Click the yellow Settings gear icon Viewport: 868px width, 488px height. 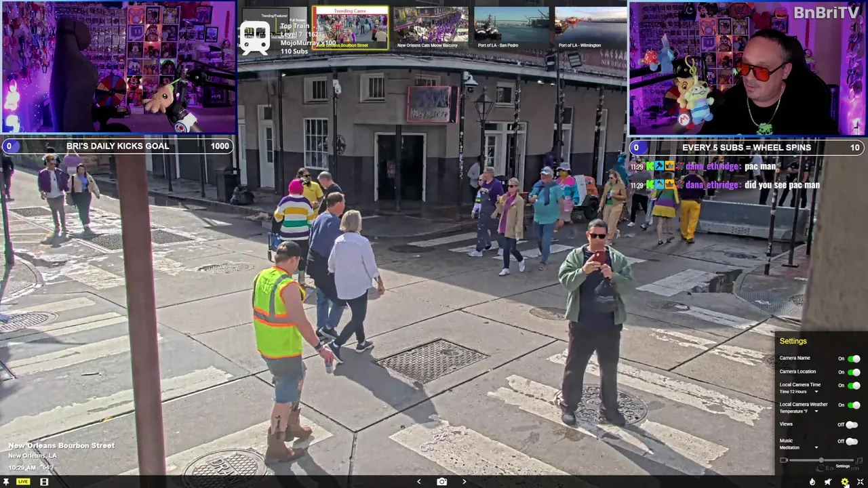(844, 482)
